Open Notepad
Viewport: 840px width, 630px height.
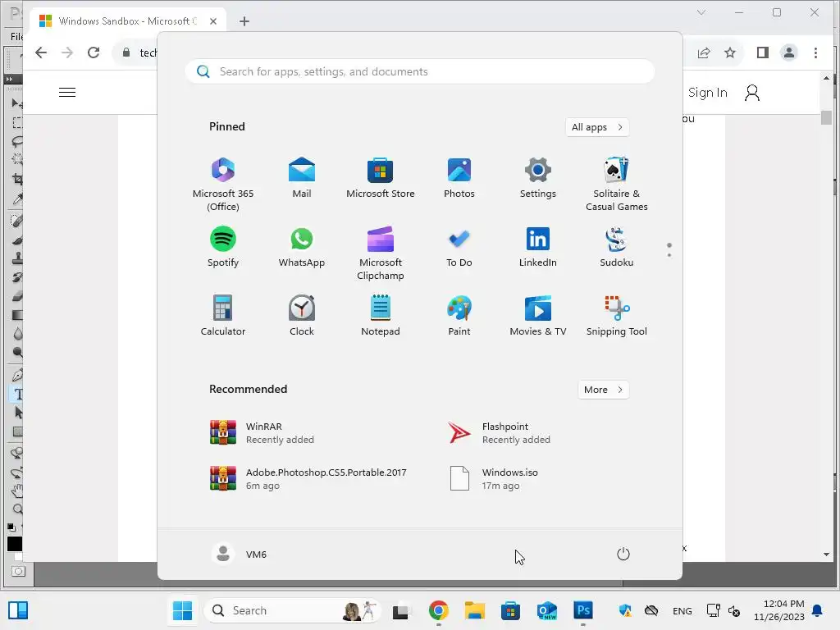381,316
